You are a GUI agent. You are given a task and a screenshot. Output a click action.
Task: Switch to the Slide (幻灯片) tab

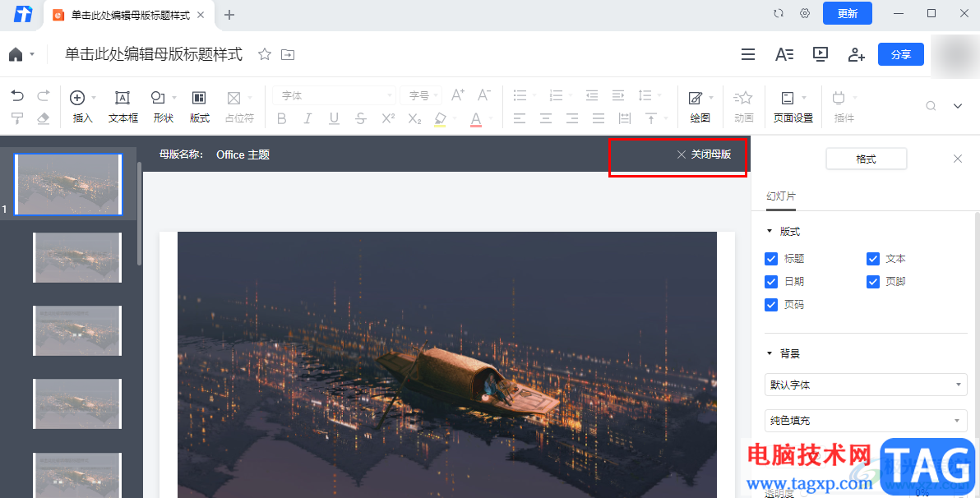[x=780, y=196]
